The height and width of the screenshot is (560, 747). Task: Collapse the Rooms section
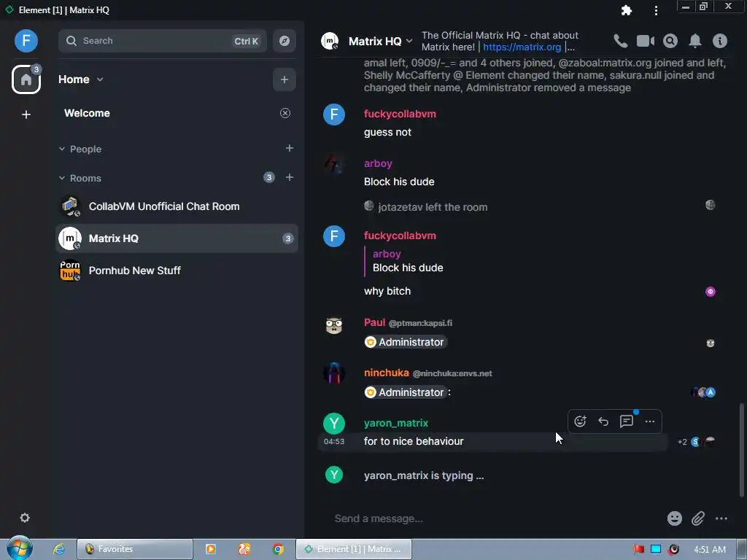tap(62, 178)
